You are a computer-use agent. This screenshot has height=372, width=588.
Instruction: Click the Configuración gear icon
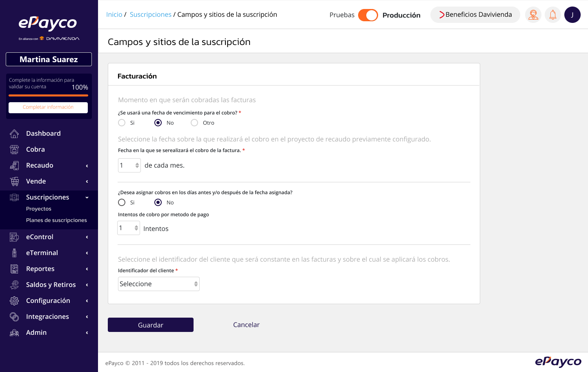coord(14,301)
